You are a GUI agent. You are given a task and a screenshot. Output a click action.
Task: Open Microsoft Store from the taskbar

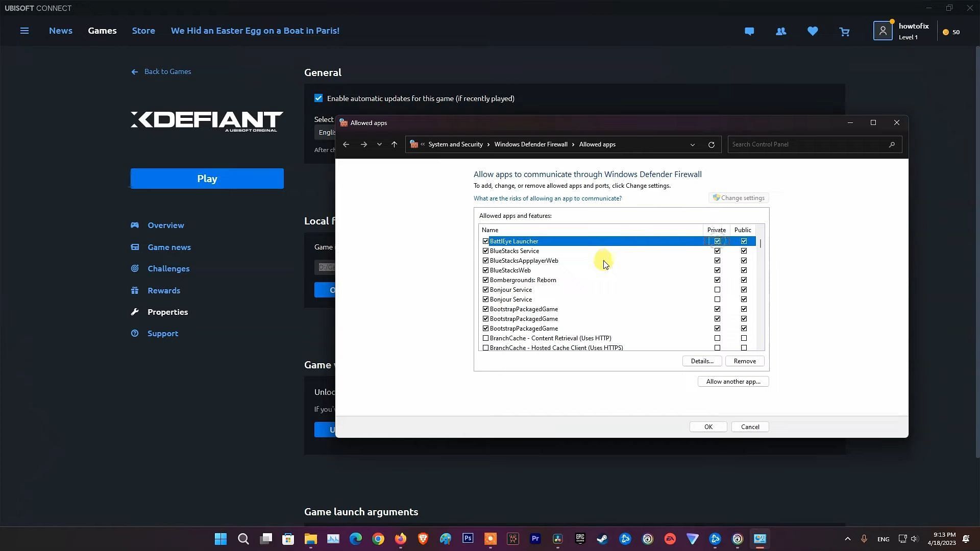288,539
